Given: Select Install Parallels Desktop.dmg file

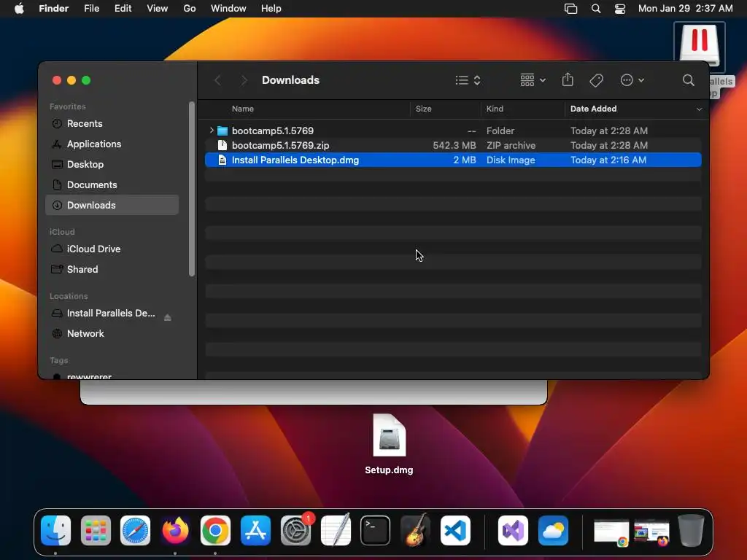Looking at the screenshot, I should coord(453,160).
